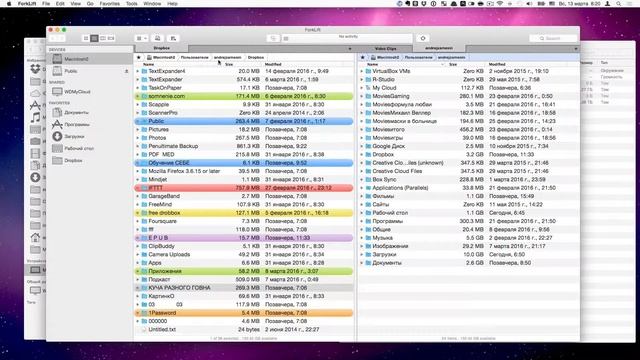Switch to the Video Clips tab
Viewport: 640px width, 360px height.
coord(385,49)
